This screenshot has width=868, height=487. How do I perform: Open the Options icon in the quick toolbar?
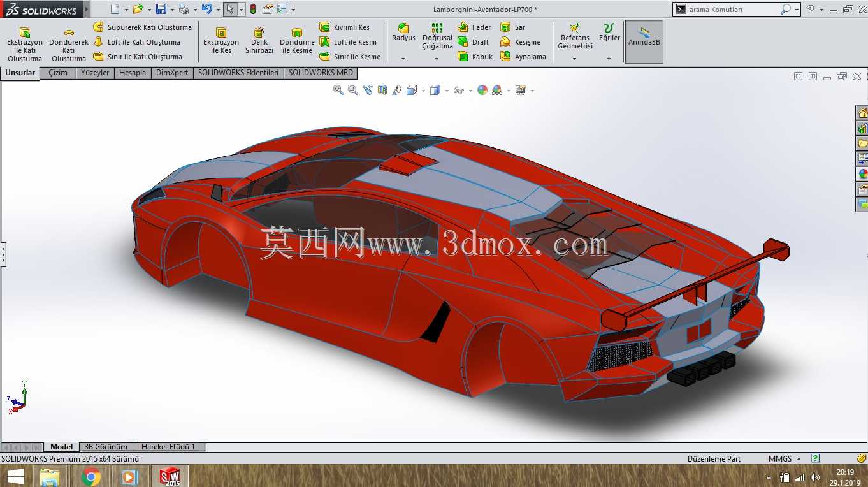coord(282,9)
